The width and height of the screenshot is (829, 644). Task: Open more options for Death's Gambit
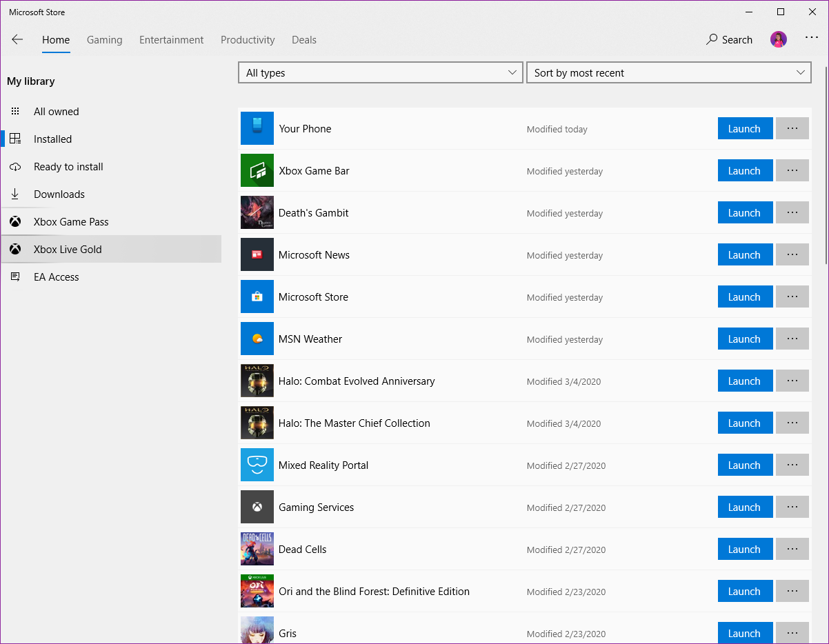tap(792, 213)
